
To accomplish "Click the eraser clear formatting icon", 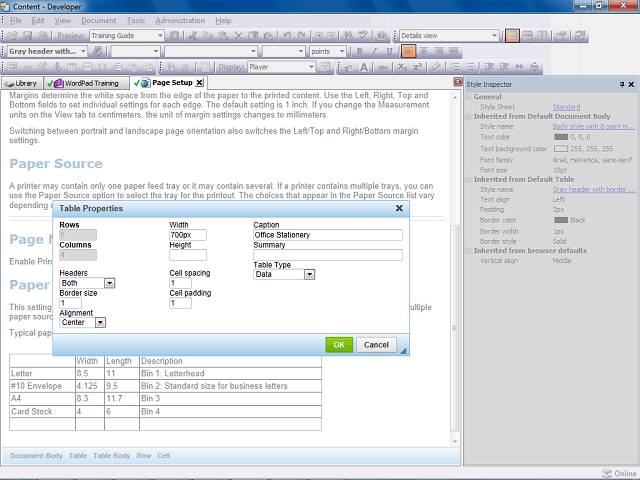I will click(436, 67).
